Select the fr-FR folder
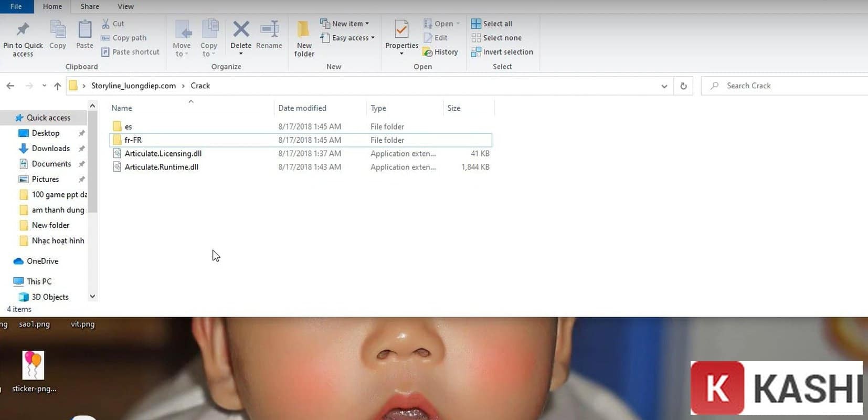 coord(301,140)
